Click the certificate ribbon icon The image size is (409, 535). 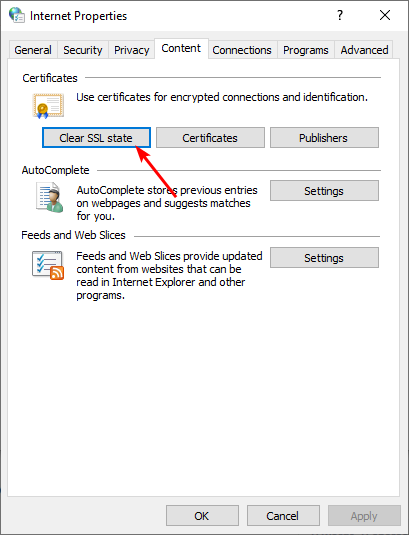pos(48,106)
